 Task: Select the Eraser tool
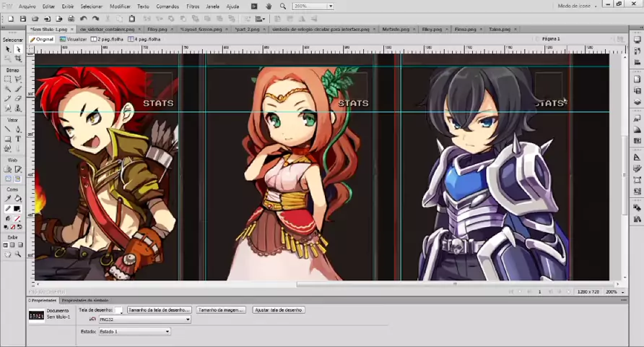[17, 98]
